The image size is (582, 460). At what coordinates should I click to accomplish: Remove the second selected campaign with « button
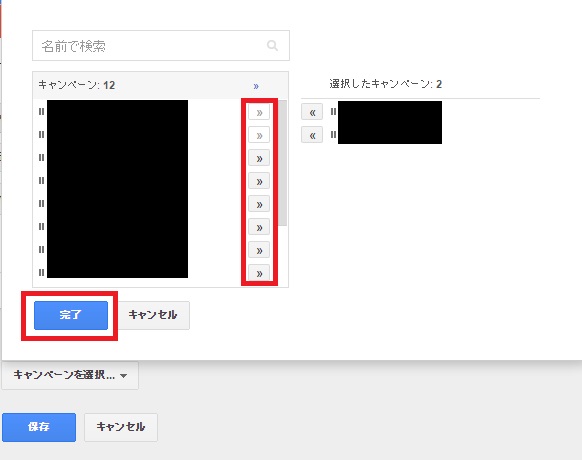point(312,135)
